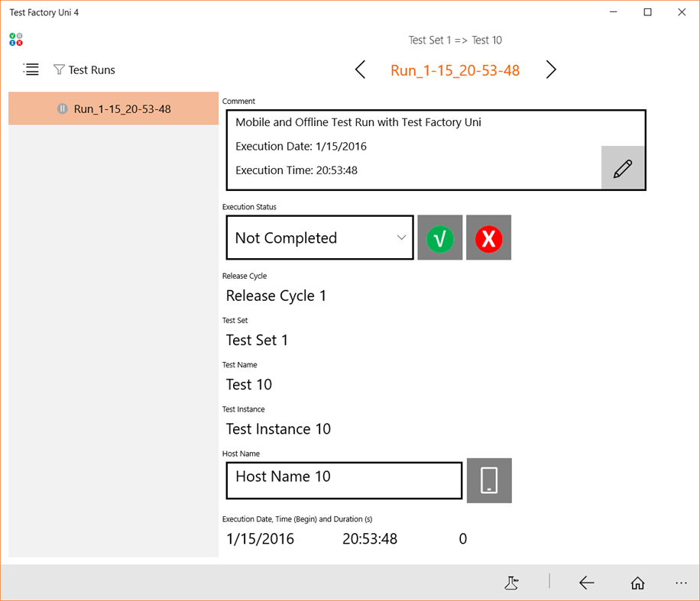Image resolution: width=700 pixels, height=601 pixels.
Task: Open the Test Runs filter
Action: [x=58, y=69]
